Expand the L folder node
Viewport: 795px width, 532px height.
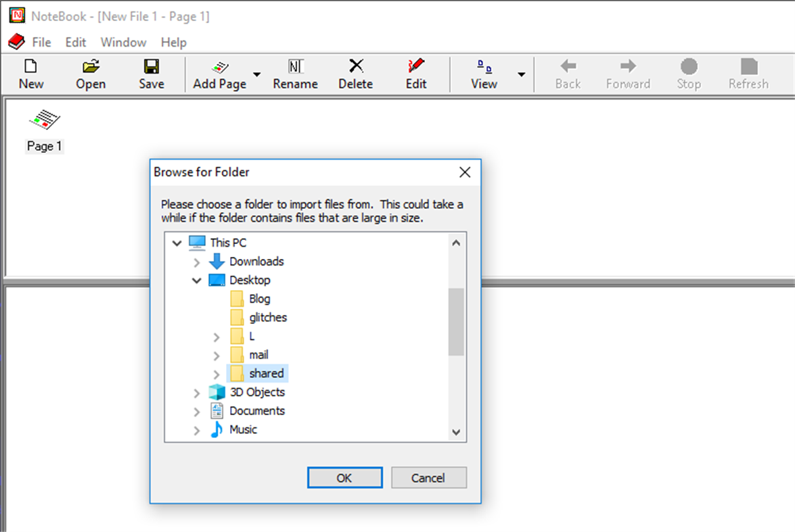point(217,337)
